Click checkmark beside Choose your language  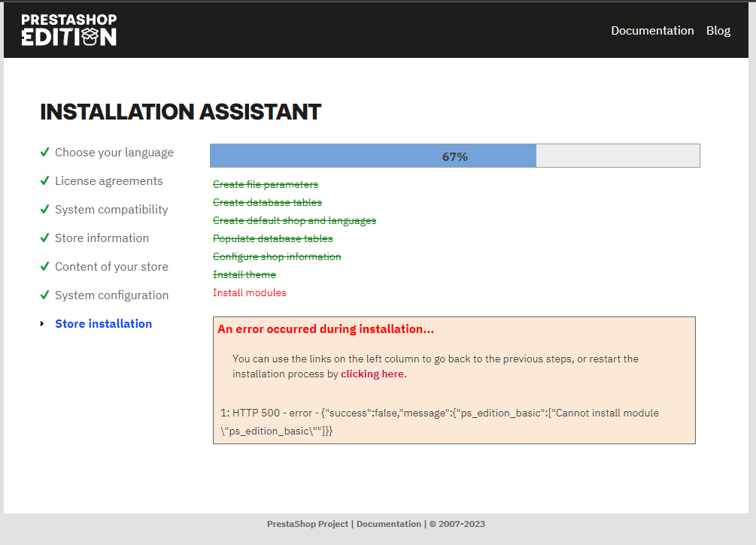pos(45,153)
